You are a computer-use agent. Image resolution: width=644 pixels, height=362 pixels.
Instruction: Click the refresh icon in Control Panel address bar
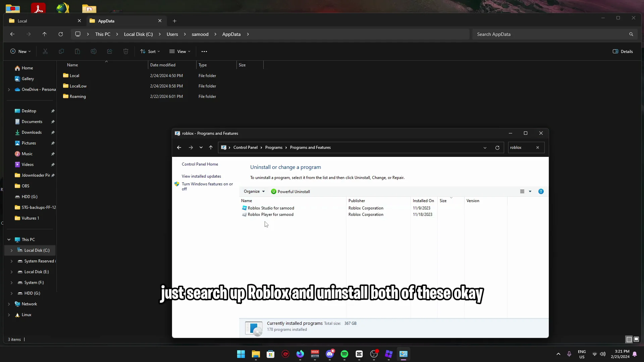coord(497,147)
